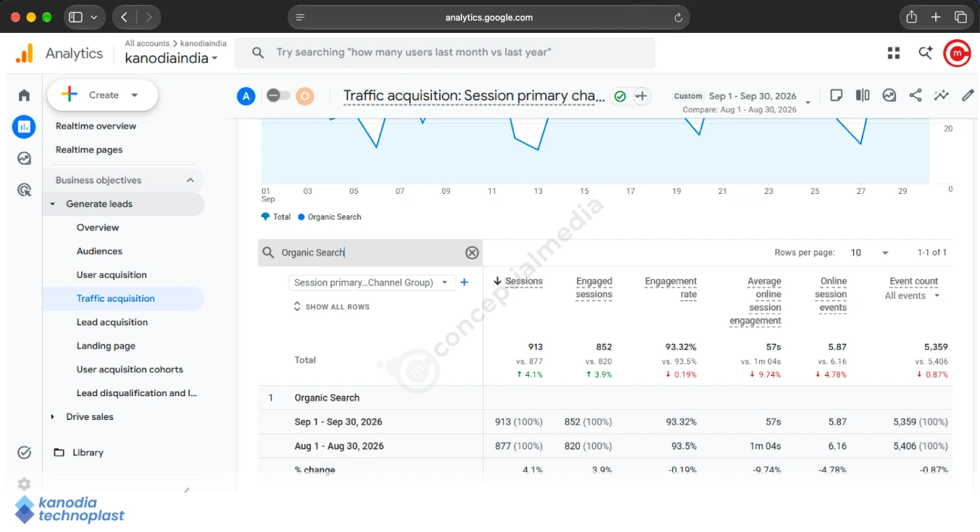This screenshot has width=980, height=532.
Task: Go to the Explore icon in the rail
Action: pyautogui.click(x=24, y=158)
